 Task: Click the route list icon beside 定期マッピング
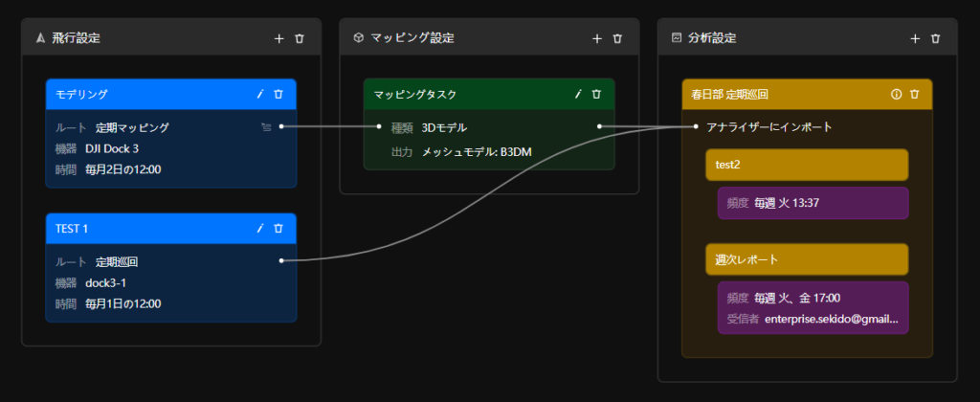tap(265, 126)
